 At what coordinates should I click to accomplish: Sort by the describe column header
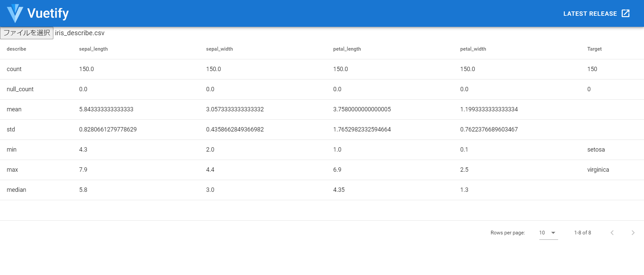(x=16, y=49)
